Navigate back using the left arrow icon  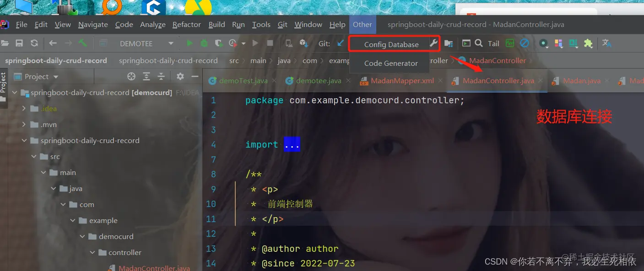(53, 43)
